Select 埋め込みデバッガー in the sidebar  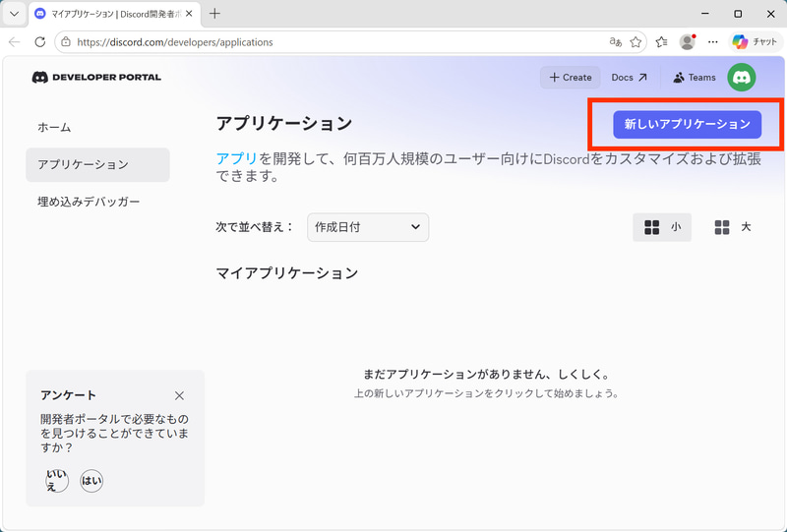click(89, 202)
